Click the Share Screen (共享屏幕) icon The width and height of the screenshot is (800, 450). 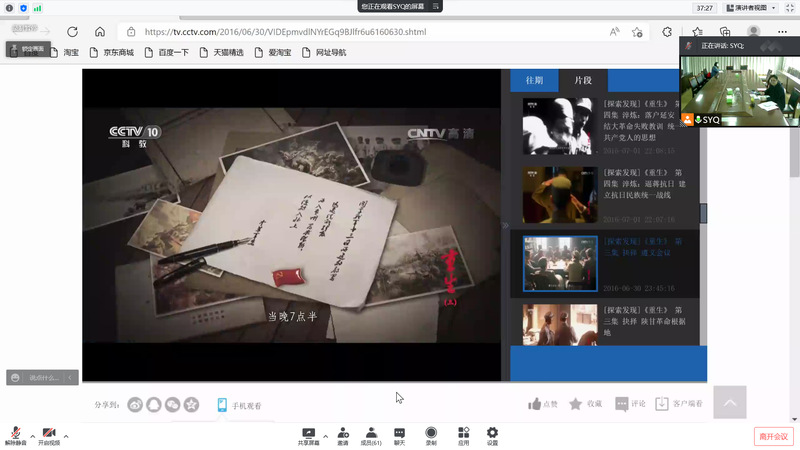point(308,432)
